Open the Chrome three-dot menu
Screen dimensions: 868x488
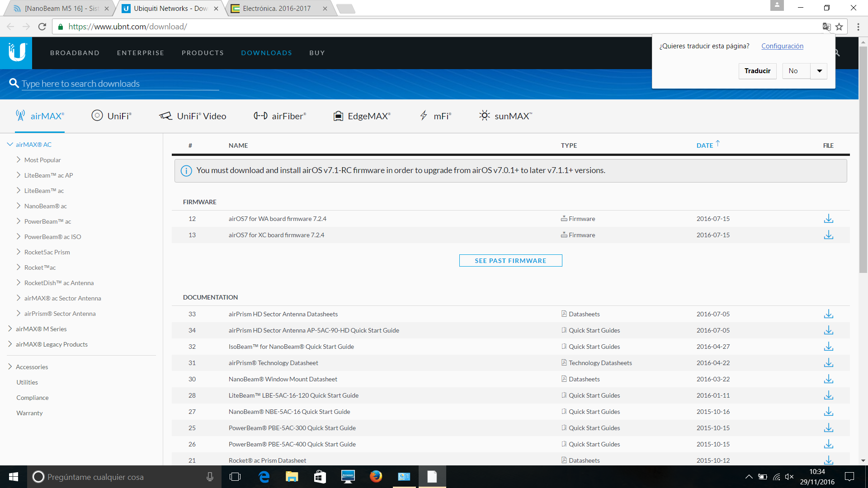pos(858,27)
